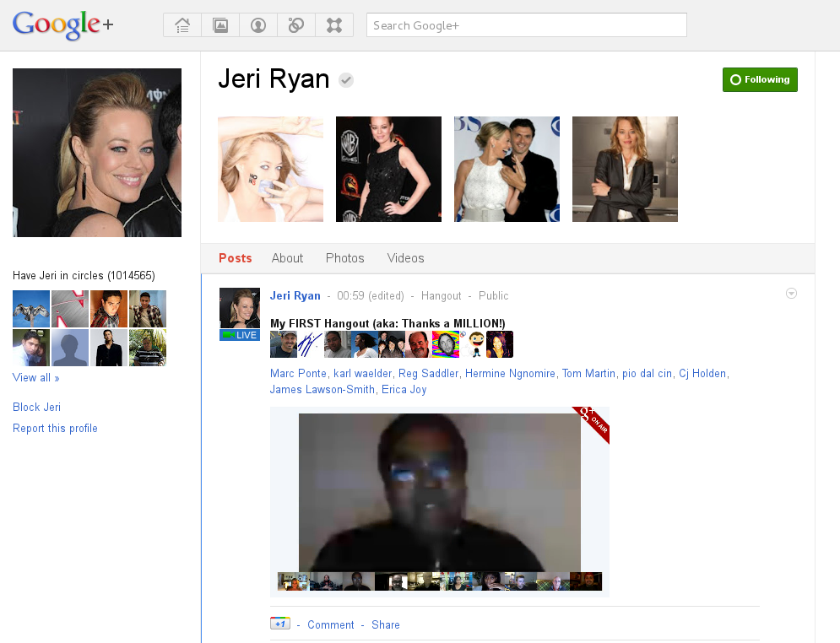Open the Games icon in toolbar
This screenshot has height=643, width=840.
tap(334, 25)
